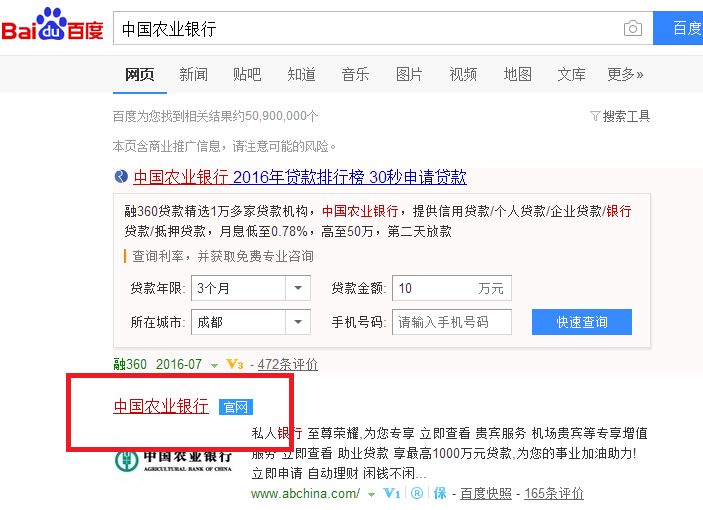Viewport: 703px width, 510px height.
Task: Click the 搜索工具 filter funnel icon
Action: [x=595, y=116]
